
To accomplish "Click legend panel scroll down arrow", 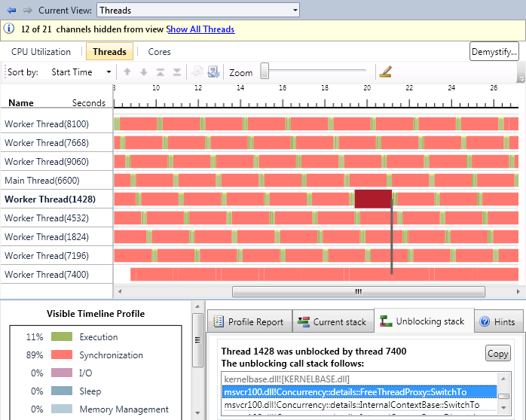I will click(x=197, y=413).
